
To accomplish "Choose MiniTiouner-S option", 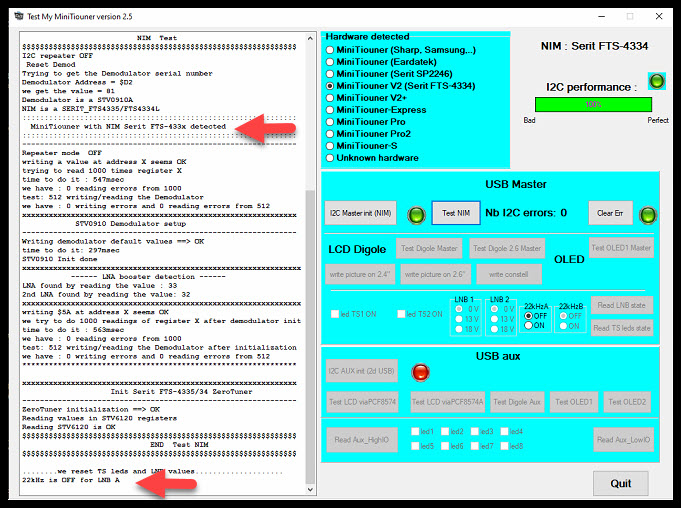I will coord(330,146).
